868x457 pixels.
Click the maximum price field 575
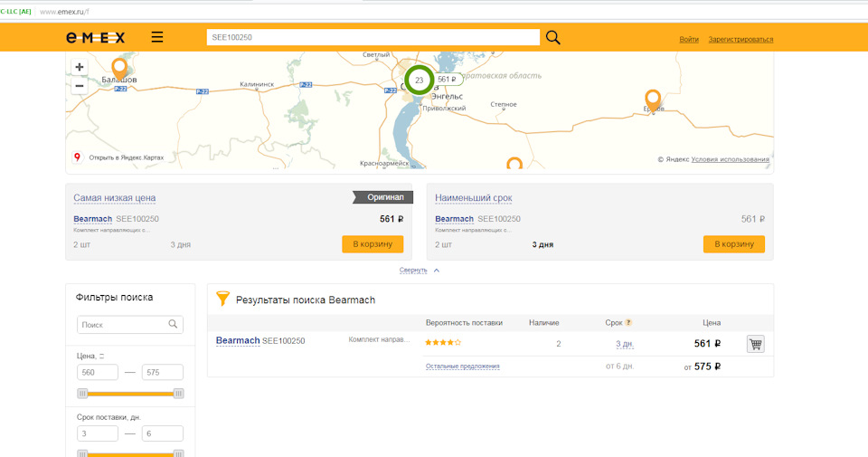coord(162,372)
